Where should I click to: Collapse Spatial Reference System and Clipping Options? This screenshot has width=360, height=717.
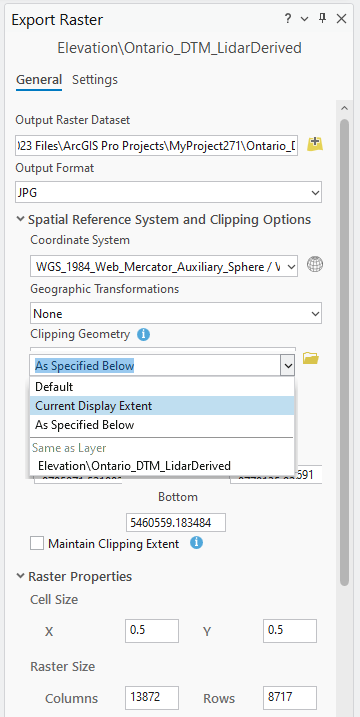point(20,219)
